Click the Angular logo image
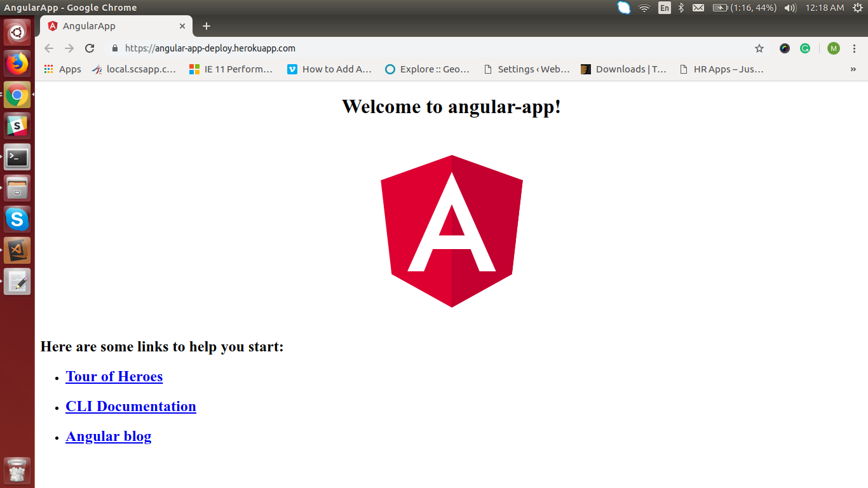Image resolution: width=868 pixels, height=488 pixels. pos(452,231)
